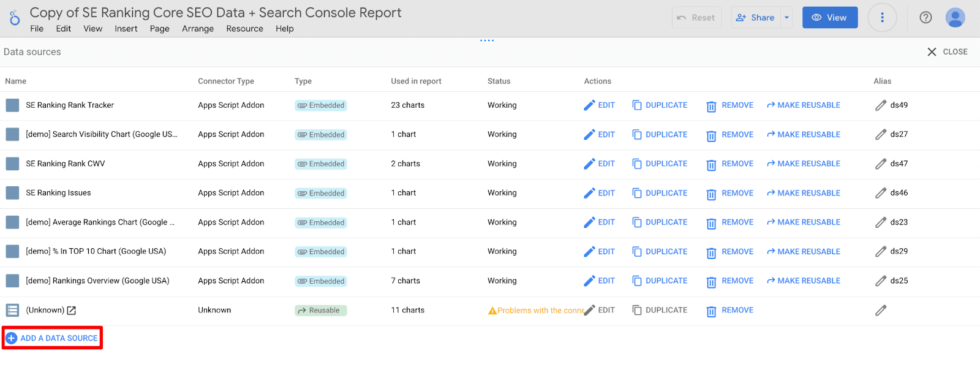980x386 pixels.
Task: Edit the SE Ranking Rank Tracker source
Action: coord(600,105)
